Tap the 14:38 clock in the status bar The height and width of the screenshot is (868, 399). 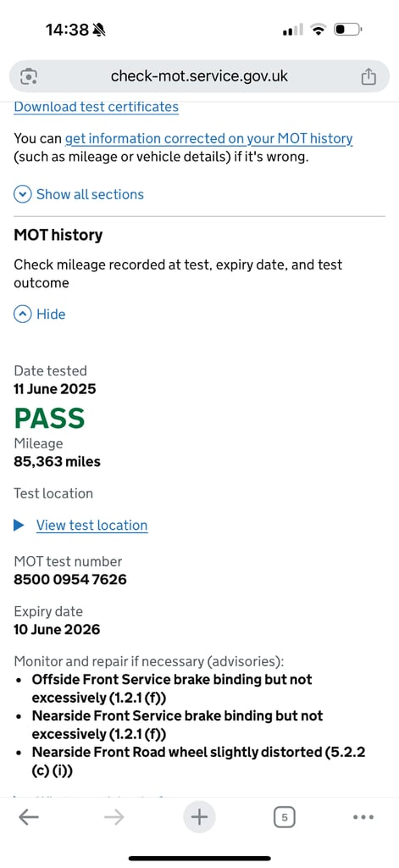(68, 30)
